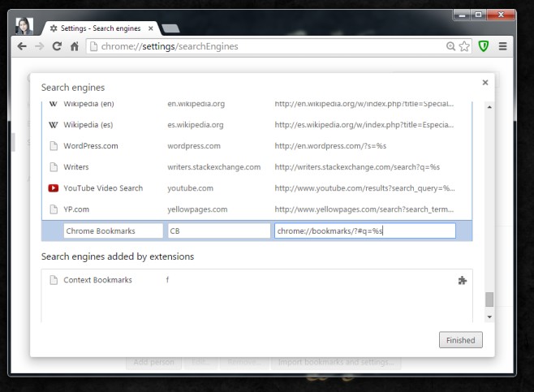
Task: Select the Context Bookmarks extension entry
Action: pos(97,280)
